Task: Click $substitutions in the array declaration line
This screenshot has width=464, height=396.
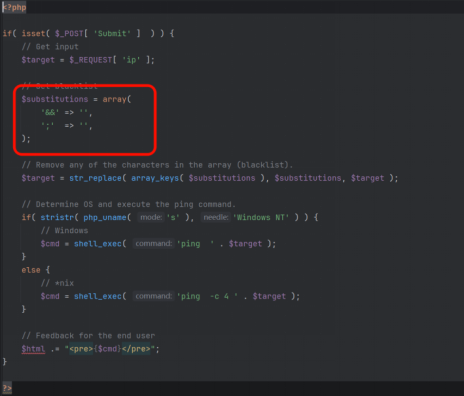Action: point(55,99)
